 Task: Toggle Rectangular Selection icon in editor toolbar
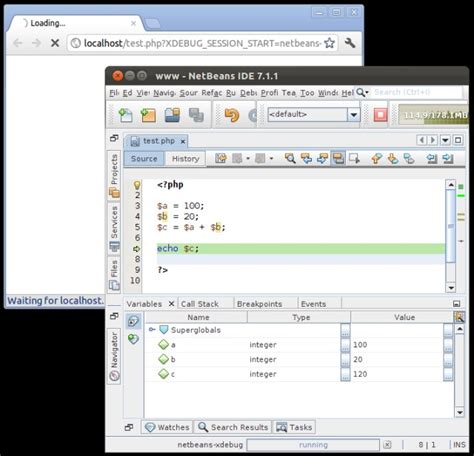click(354, 158)
